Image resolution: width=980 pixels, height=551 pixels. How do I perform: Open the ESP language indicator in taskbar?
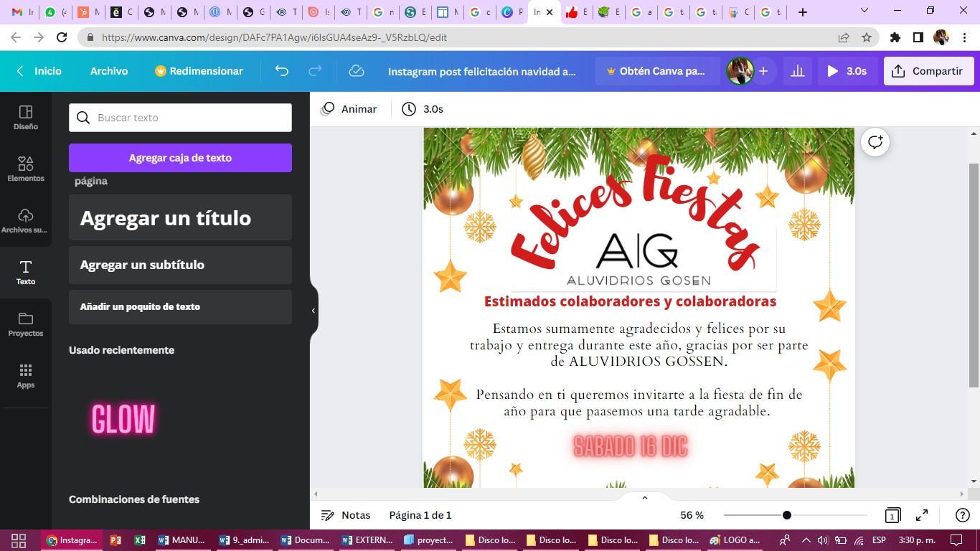(879, 540)
